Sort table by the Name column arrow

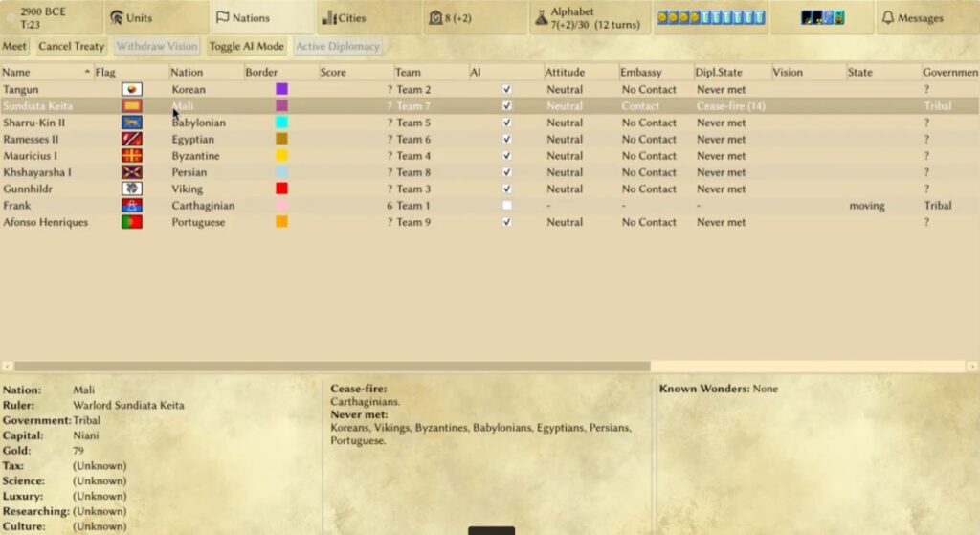pyautogui.click(x=87, y=72)
